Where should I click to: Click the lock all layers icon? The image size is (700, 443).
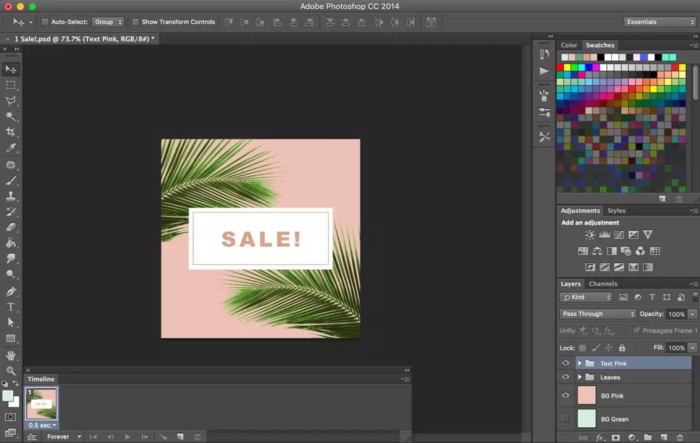622,347
